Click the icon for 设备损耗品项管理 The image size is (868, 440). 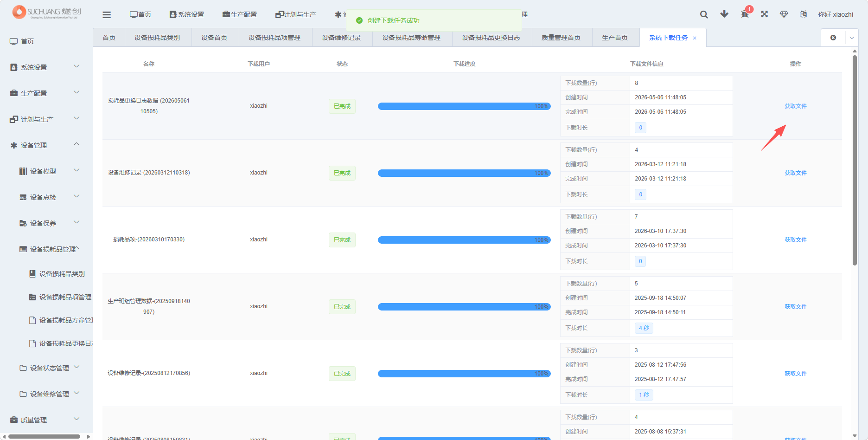click(32, 297)
